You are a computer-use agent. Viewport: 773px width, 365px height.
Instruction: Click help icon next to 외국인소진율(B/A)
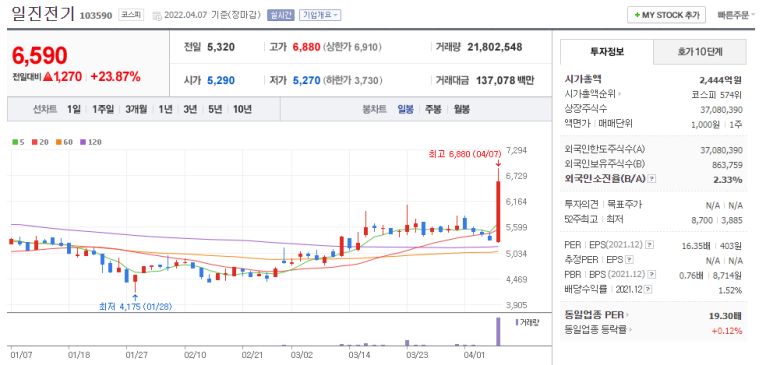tap(652, 179)
